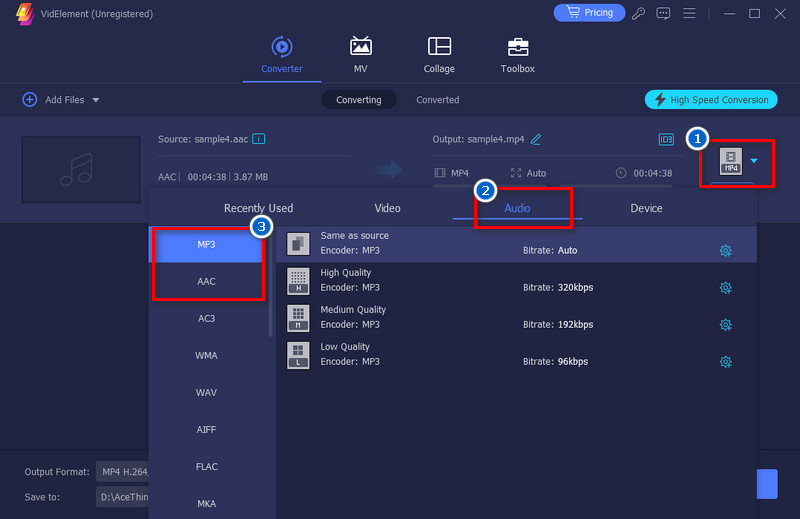Open the ID3 tag editor icon
The width and height of the screenshot is (800, 519).
click(x=666, y=139)
